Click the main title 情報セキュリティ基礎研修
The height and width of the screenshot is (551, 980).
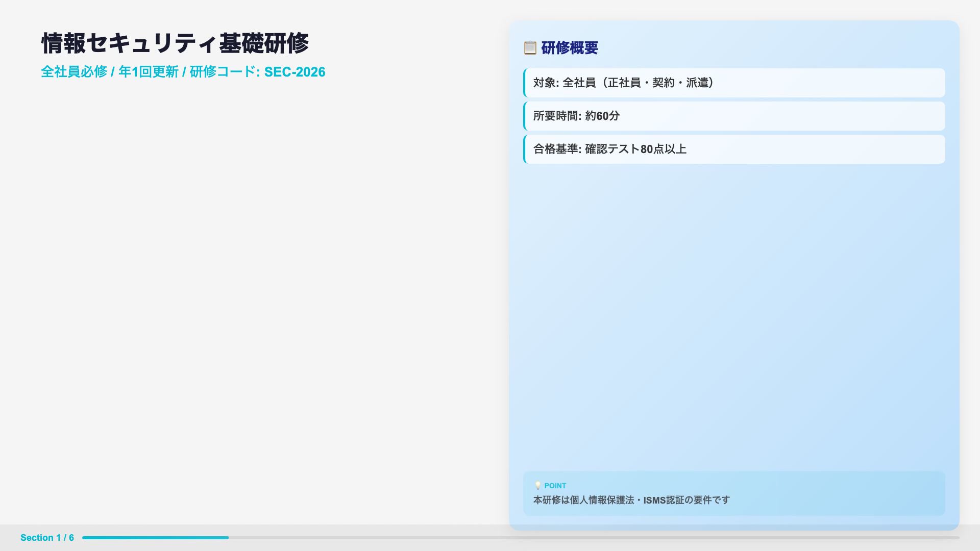coord(175,43)
